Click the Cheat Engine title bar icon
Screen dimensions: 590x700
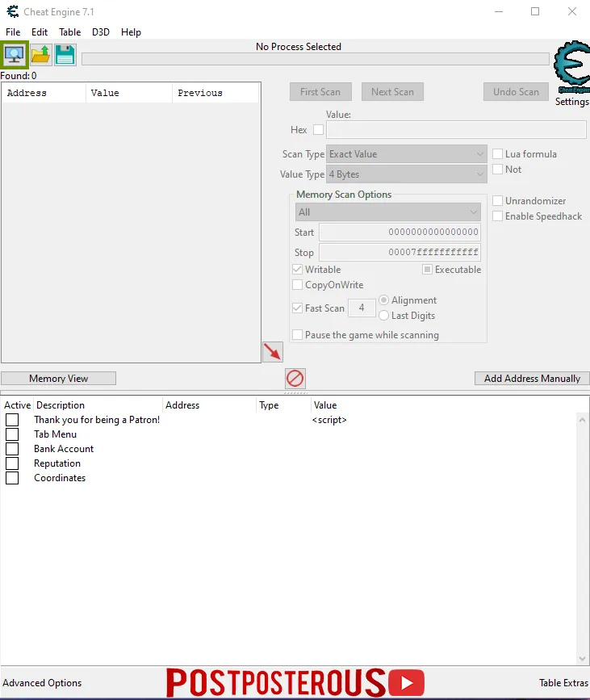[x=12, y=11]
